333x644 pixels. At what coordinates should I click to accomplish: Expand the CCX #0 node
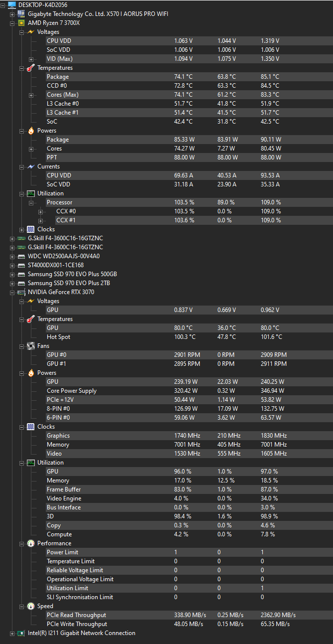point(40,211)
